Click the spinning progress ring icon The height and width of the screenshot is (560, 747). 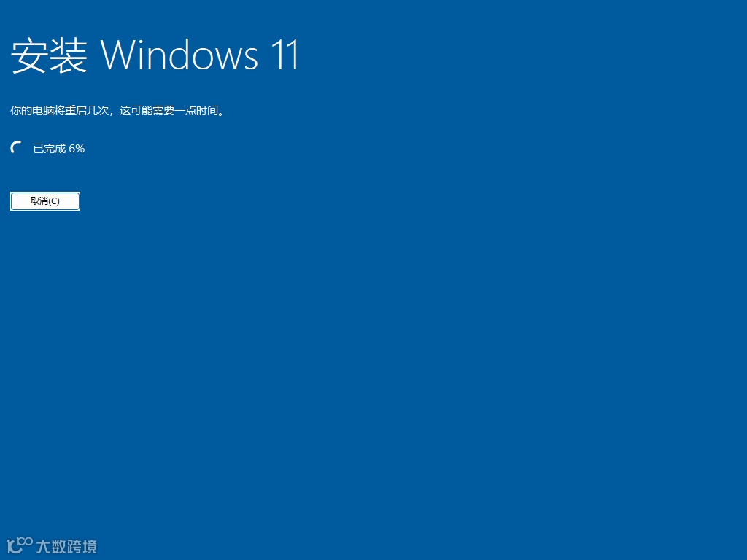pos(16,147)
